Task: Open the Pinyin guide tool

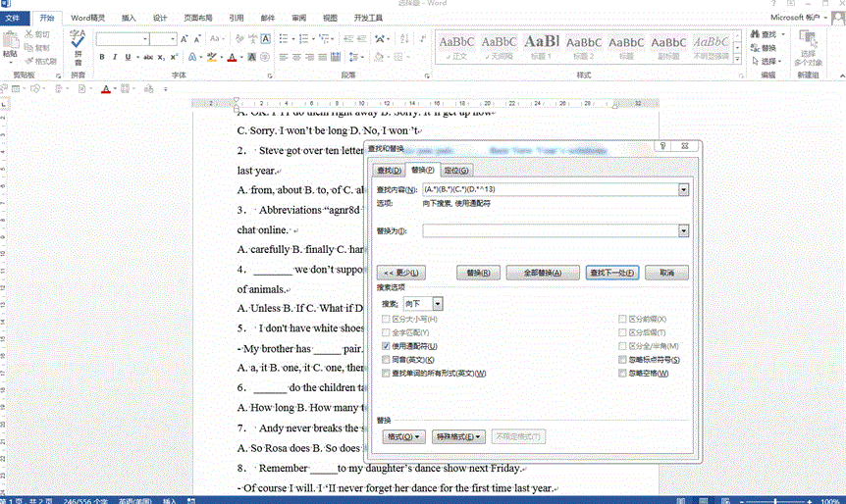Action: pos(78,45)
